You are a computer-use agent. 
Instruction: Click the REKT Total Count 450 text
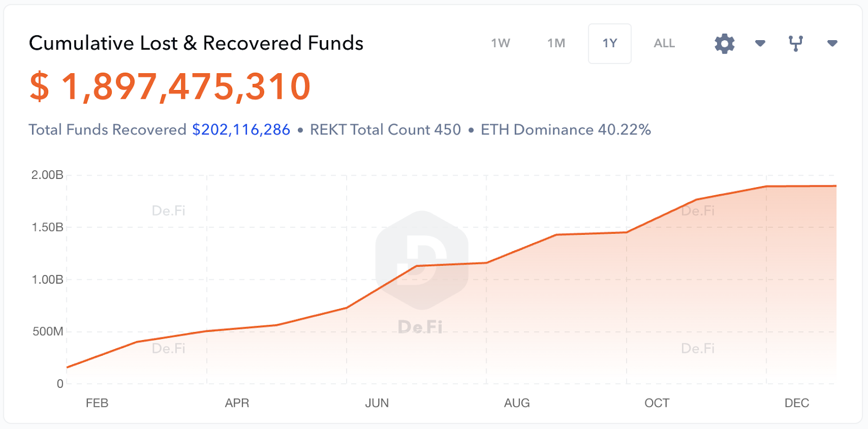[385, 130]
